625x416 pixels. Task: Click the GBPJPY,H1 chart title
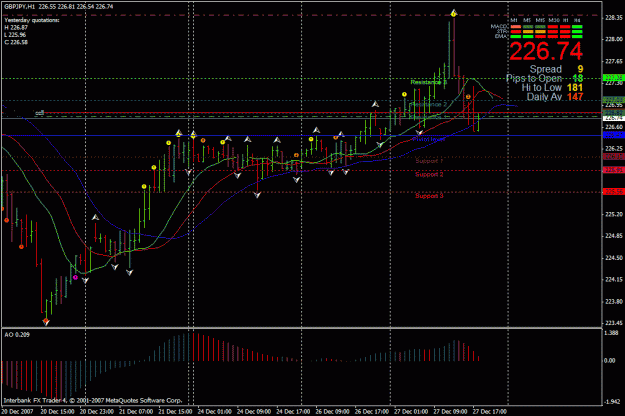(20, 6)
